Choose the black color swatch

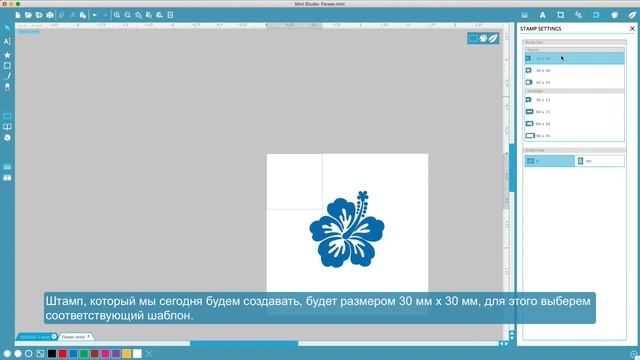52,353
